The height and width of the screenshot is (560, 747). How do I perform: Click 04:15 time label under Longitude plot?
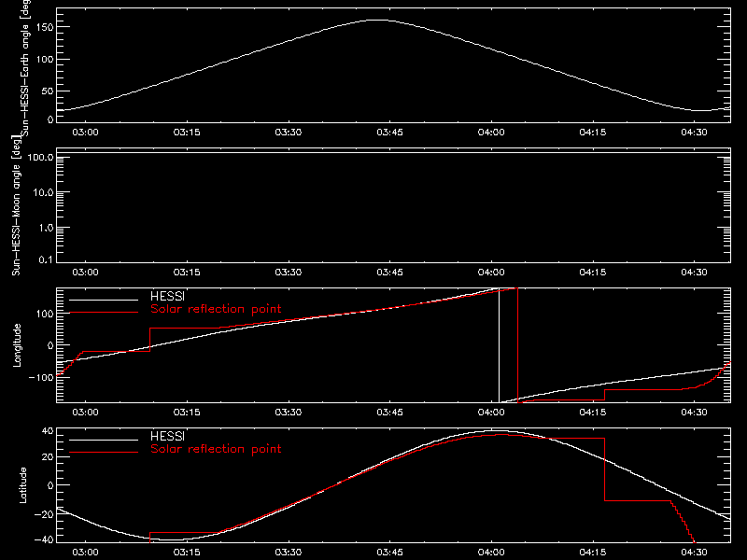click(593, 413)
